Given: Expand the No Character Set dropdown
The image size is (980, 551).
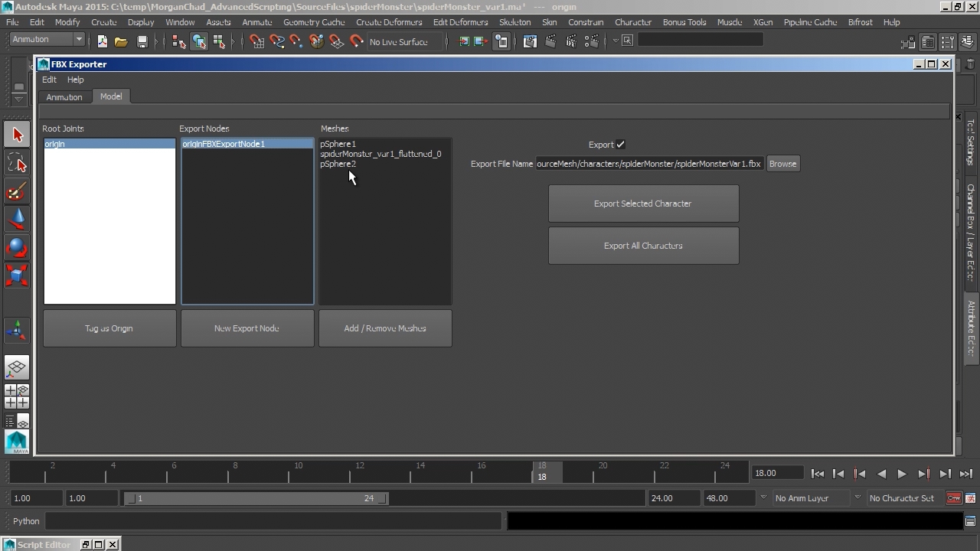Looking at the screenshot, I should (x=901, y=498).
